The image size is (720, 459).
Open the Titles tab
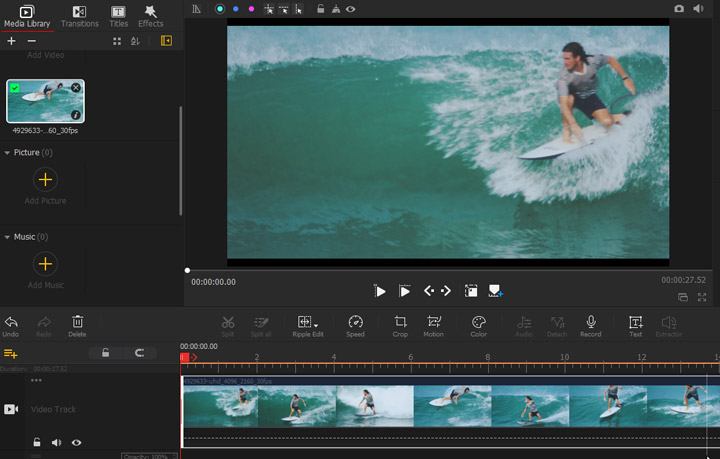coord(118,17)
